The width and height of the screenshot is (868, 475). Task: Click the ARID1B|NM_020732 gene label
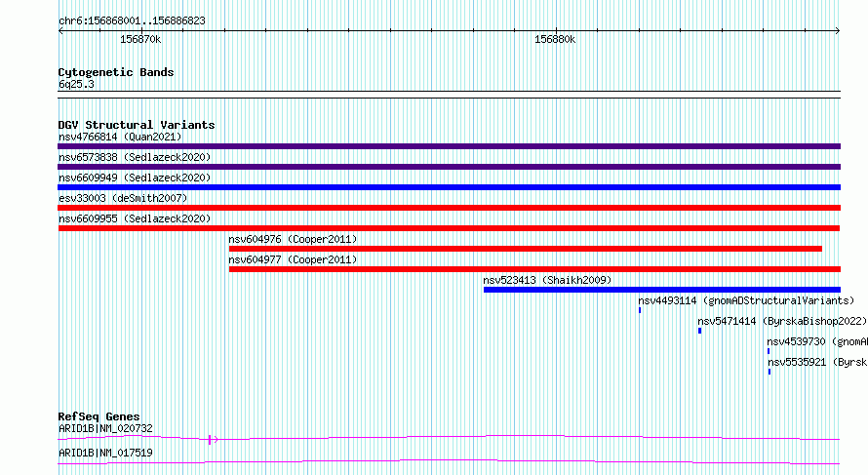(x=105, y=428)
